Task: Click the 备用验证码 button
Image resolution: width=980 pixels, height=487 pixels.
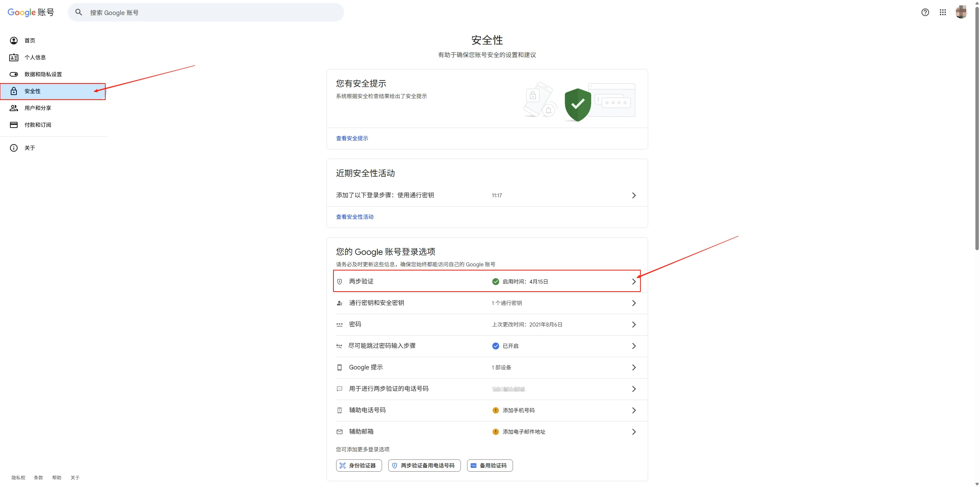Action: pos(489,466)
